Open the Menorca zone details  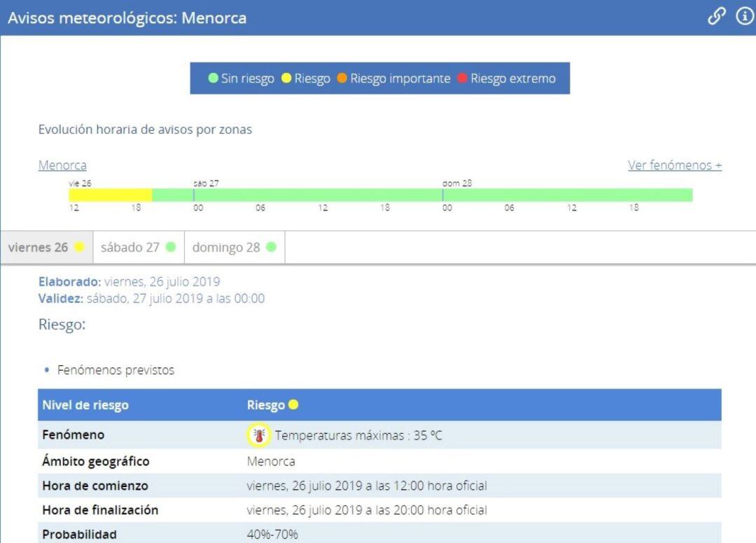tap(62, 165)
